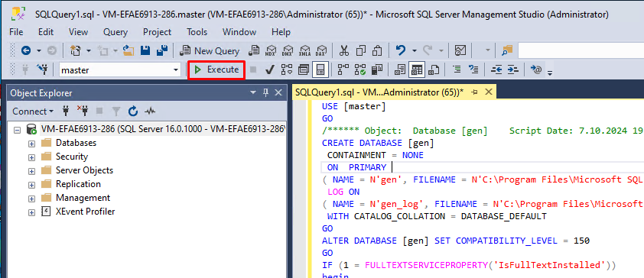This screenshot has height=278, width=644.
Task: Click the Undo arrow icon
Action: 401,51
